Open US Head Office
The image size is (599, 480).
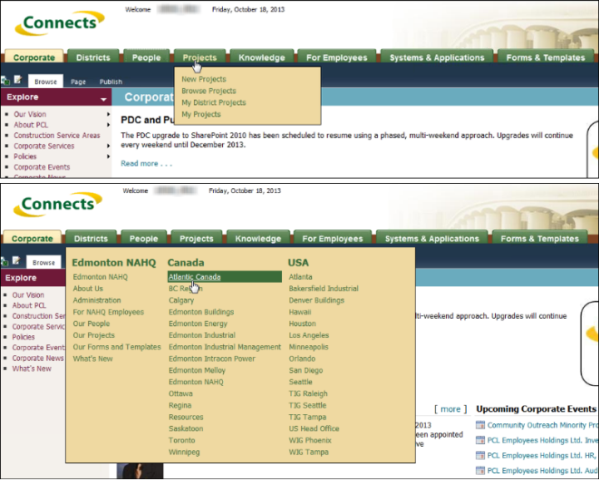tap(314, 429)
